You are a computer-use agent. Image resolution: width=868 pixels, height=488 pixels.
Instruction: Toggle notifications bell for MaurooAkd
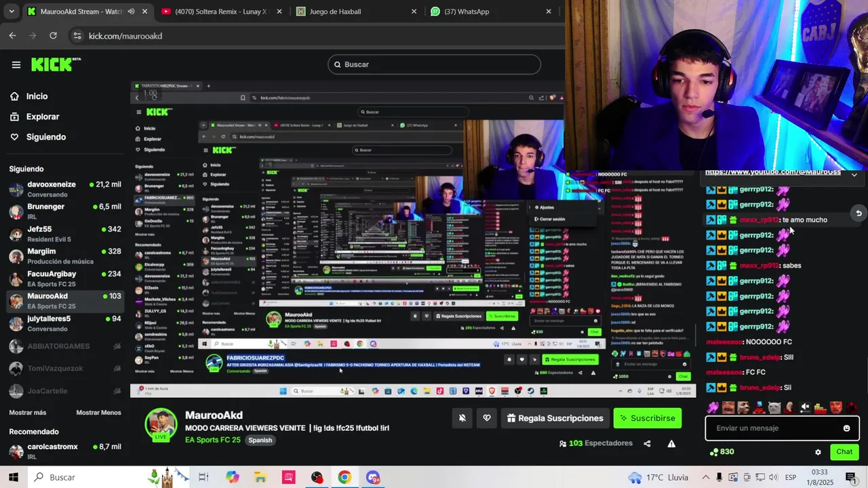pos(462,418)
